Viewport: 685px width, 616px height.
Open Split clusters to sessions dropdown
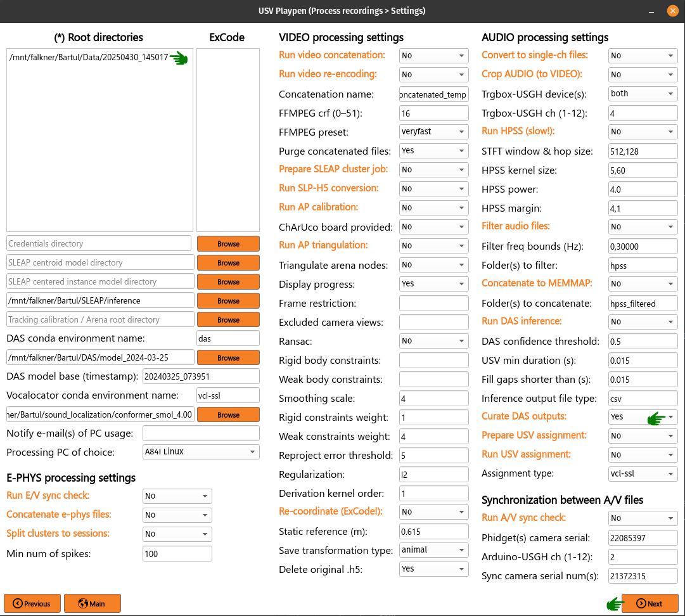tap(177, 534)
